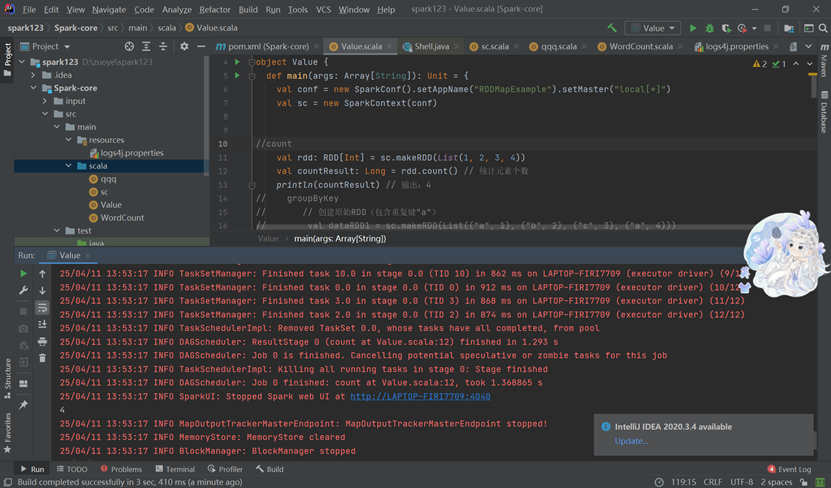
Task: Select logs4j.properties in project tree
Action: point(127,153)
